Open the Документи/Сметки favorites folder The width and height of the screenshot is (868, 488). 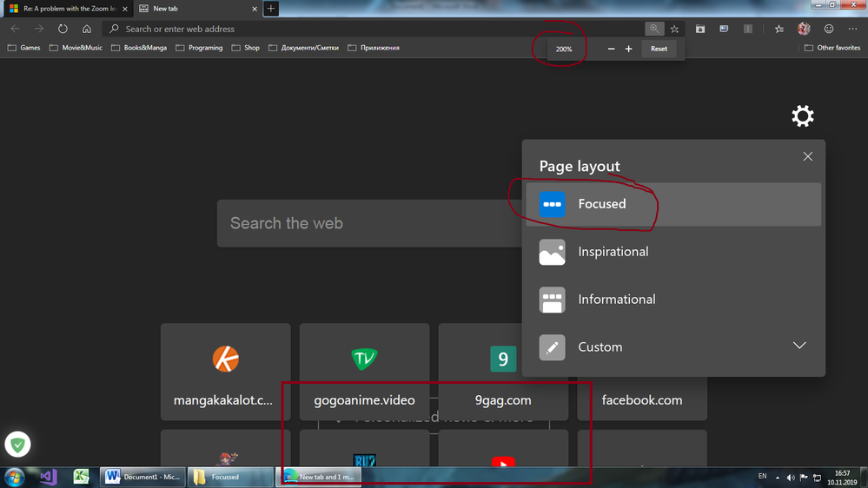click(303, 48)
